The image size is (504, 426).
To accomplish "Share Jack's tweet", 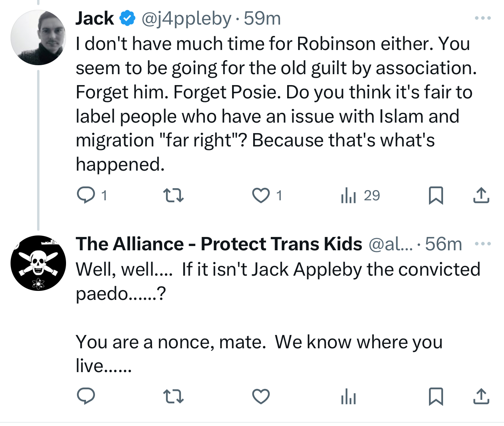I will pos(481,195).
